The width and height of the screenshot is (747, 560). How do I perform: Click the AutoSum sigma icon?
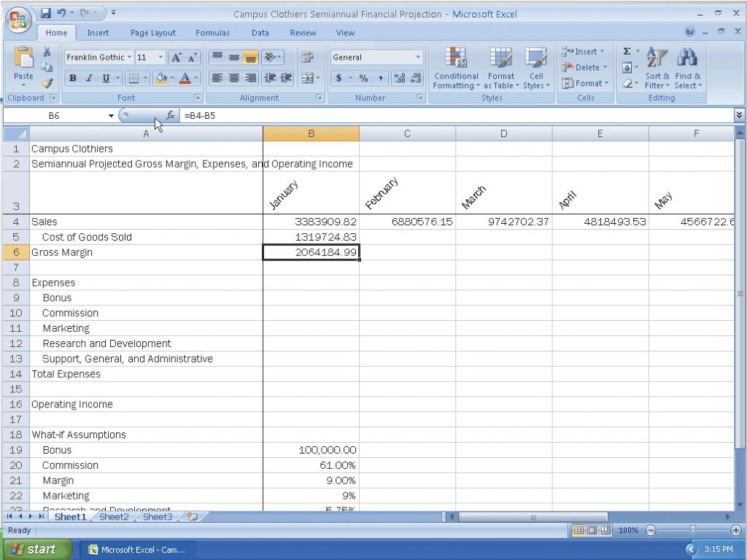(627, 52)
